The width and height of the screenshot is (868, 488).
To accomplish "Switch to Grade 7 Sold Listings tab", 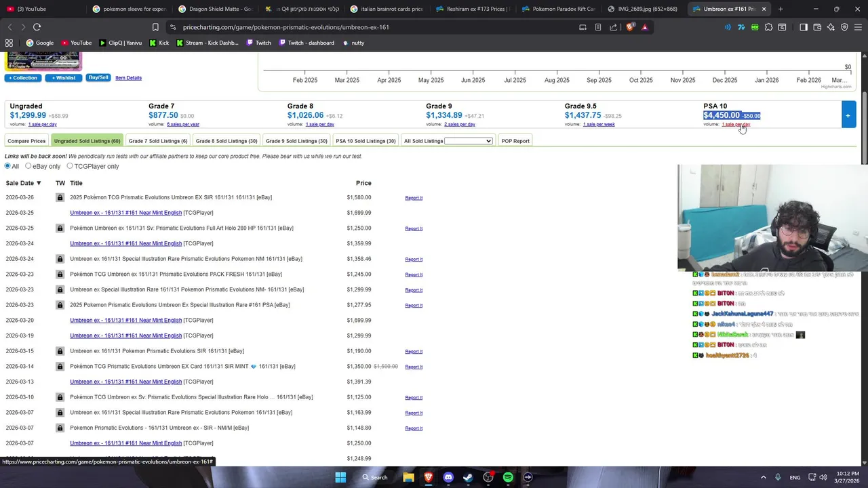I will (x=157, y=141).
